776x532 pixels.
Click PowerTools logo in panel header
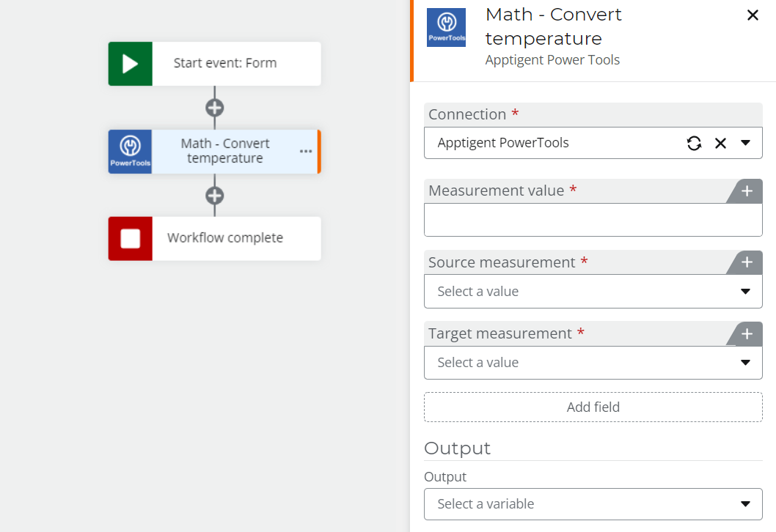[x=446, y=28]
